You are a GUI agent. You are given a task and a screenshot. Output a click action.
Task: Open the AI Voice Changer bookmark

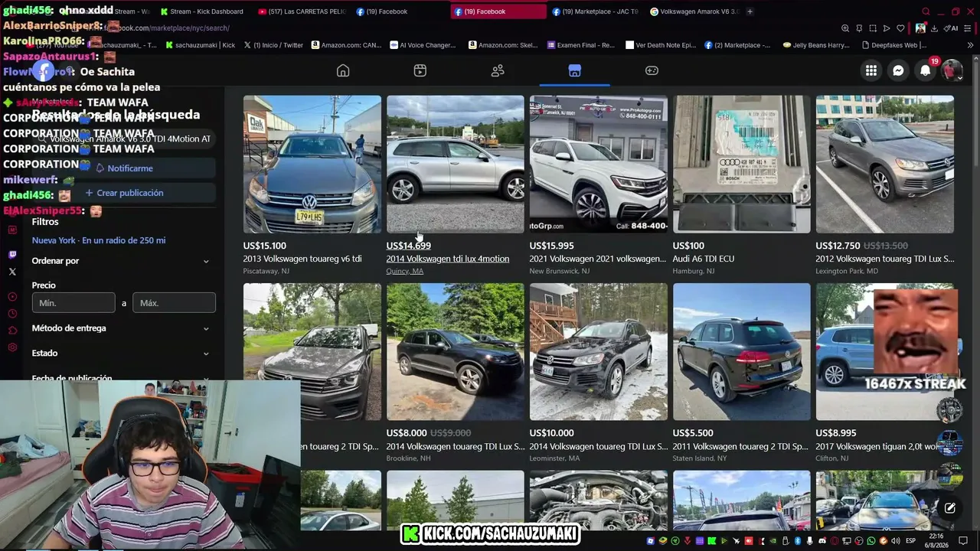click(x=422, y=45)
